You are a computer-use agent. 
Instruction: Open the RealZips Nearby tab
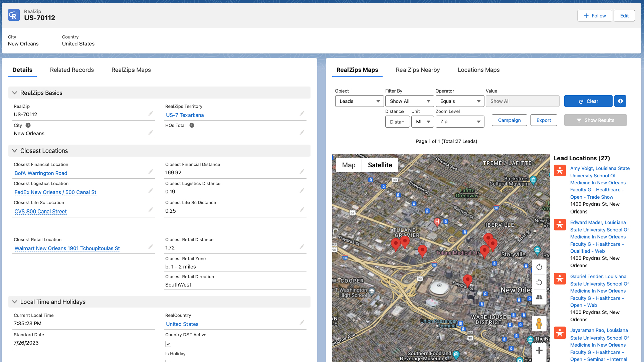pyautogui.click(x=418, y=70)
